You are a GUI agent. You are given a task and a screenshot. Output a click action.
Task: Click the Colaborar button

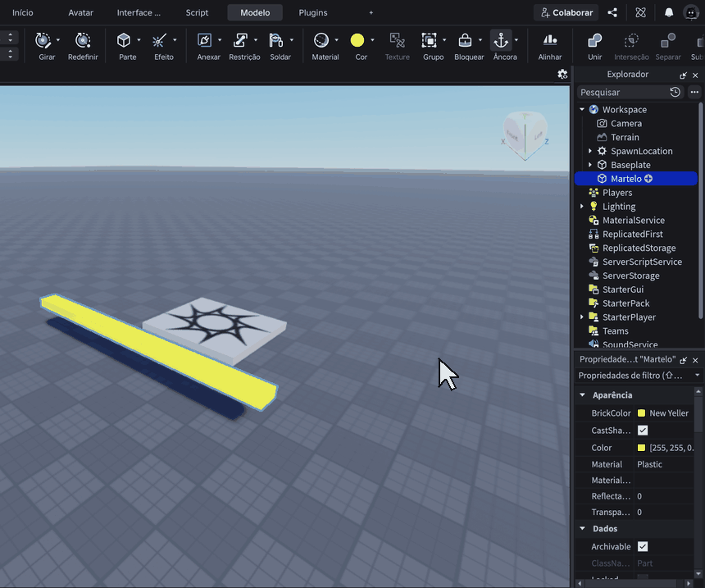point(566,12)
